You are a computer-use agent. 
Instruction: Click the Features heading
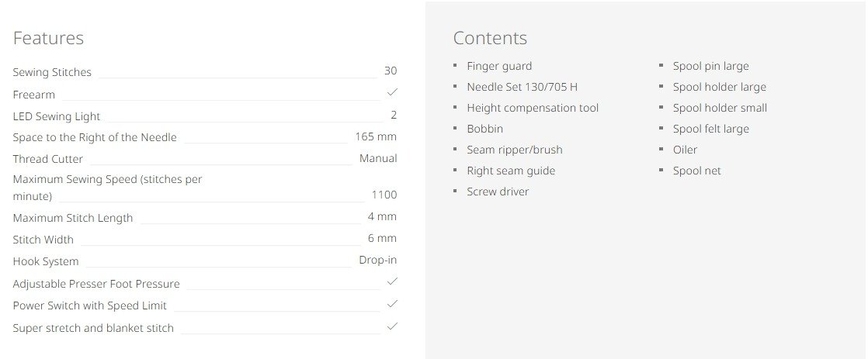click(48, 38)
